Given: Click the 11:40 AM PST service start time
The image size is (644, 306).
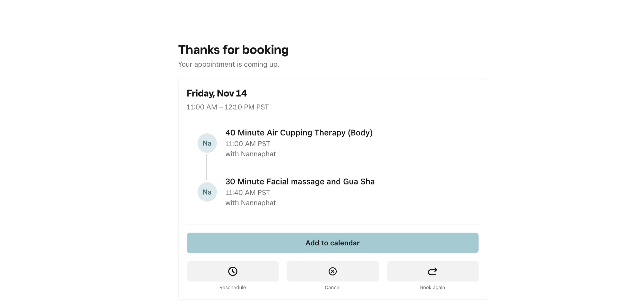Looking at the screenshot, I should (x=247, y=192).
